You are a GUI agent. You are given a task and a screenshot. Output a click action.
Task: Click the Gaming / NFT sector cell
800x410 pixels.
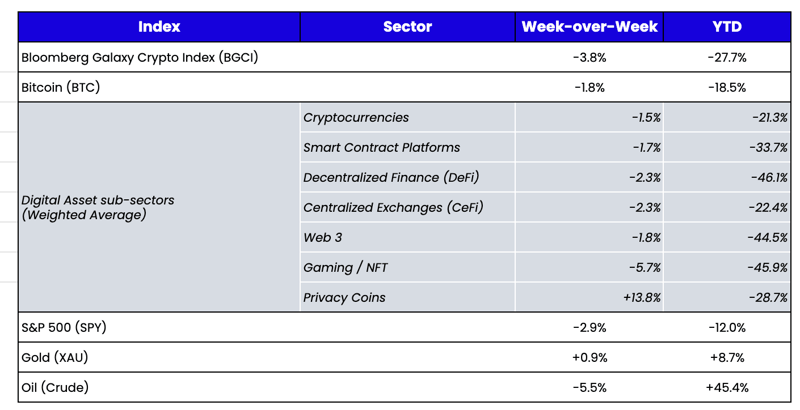pyautogui.click(x=345, y=268)
